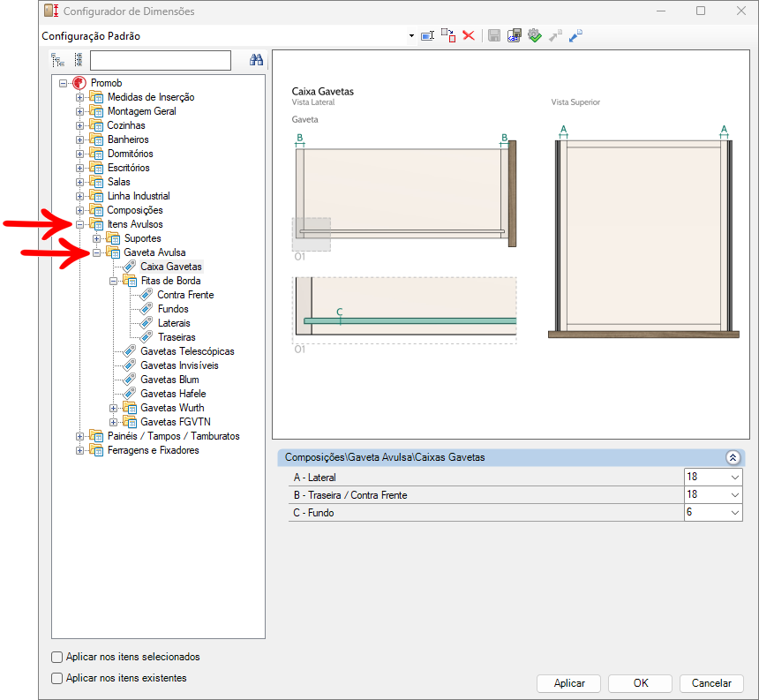
Task: Click the Banheiros folder icon
Action: click(96, 139)
